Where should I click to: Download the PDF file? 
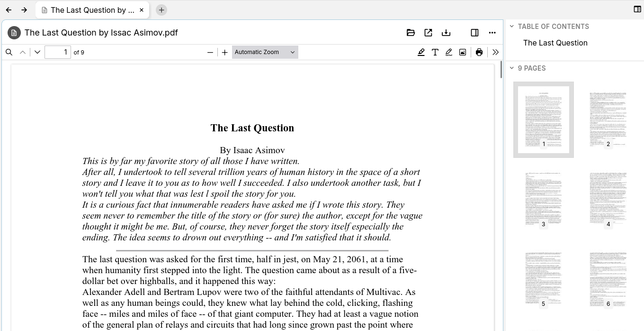(446, 32)
